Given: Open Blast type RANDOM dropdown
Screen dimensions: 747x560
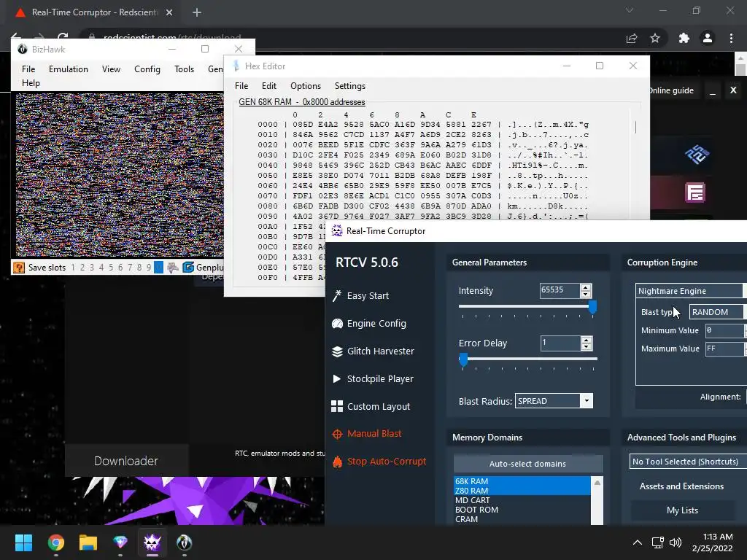Looking at the screenshot, I should click(718, 312).
